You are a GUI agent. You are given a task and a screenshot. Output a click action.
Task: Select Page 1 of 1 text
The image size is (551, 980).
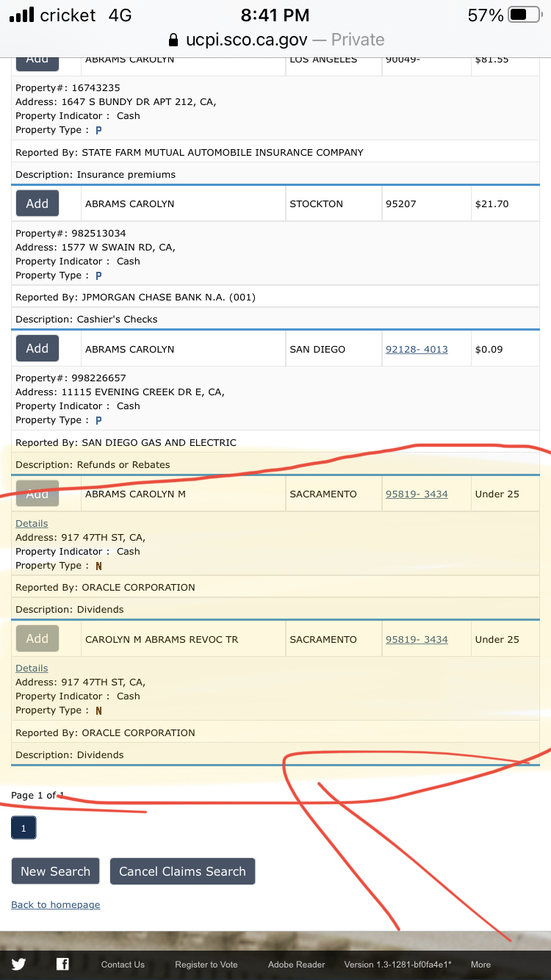click(x=37, y=796)
